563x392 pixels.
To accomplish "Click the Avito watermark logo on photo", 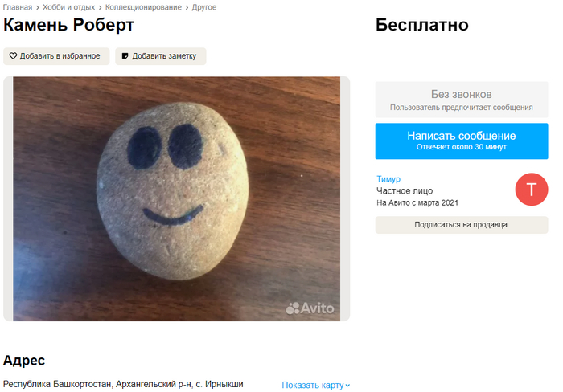I will click(310, 308).
